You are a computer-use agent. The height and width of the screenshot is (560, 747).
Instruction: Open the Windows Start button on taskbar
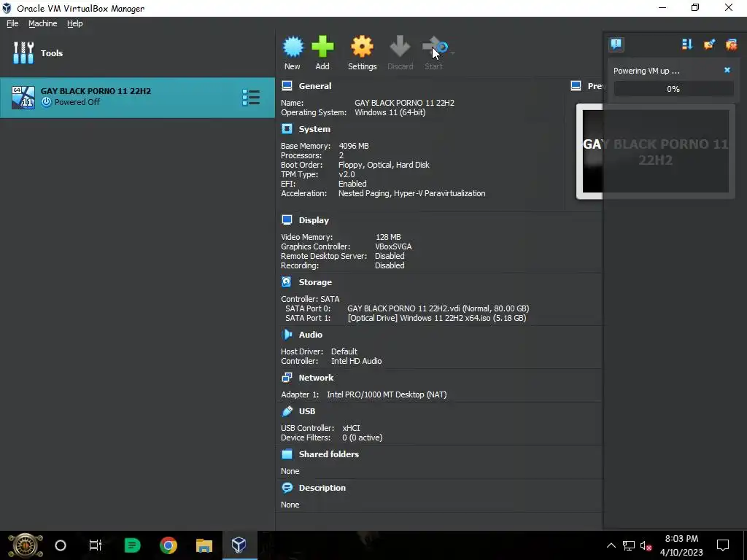26,545
